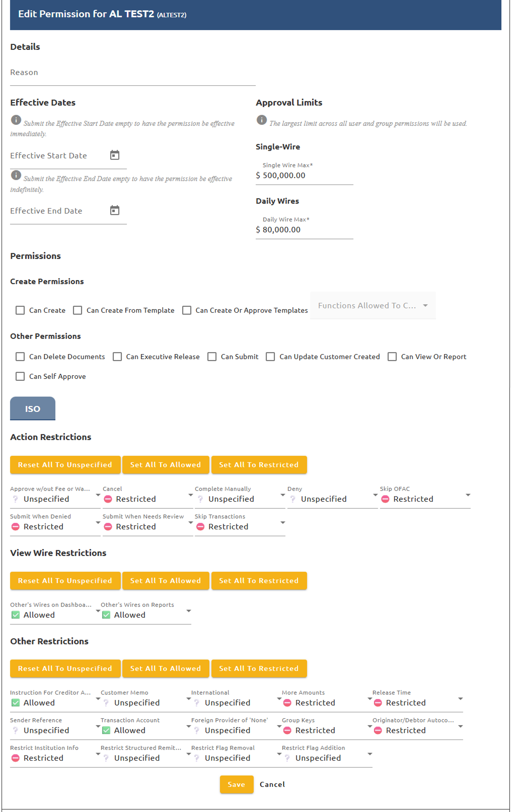Open the Effective End Date calendar picker
Viewport: 515px width, 812px height.
click(115, 210)
